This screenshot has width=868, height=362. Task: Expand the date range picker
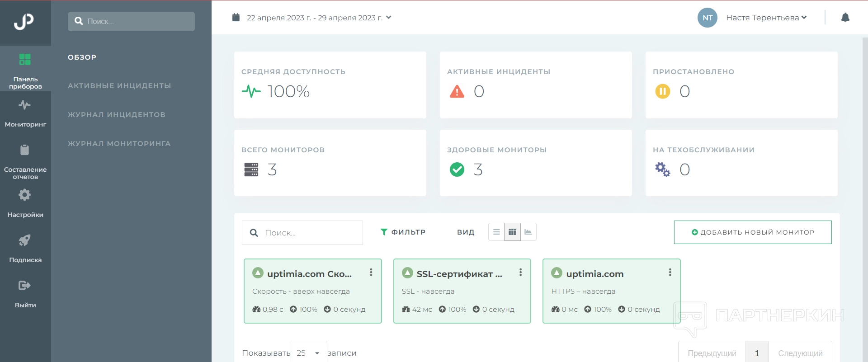click(x=312, y=18)
